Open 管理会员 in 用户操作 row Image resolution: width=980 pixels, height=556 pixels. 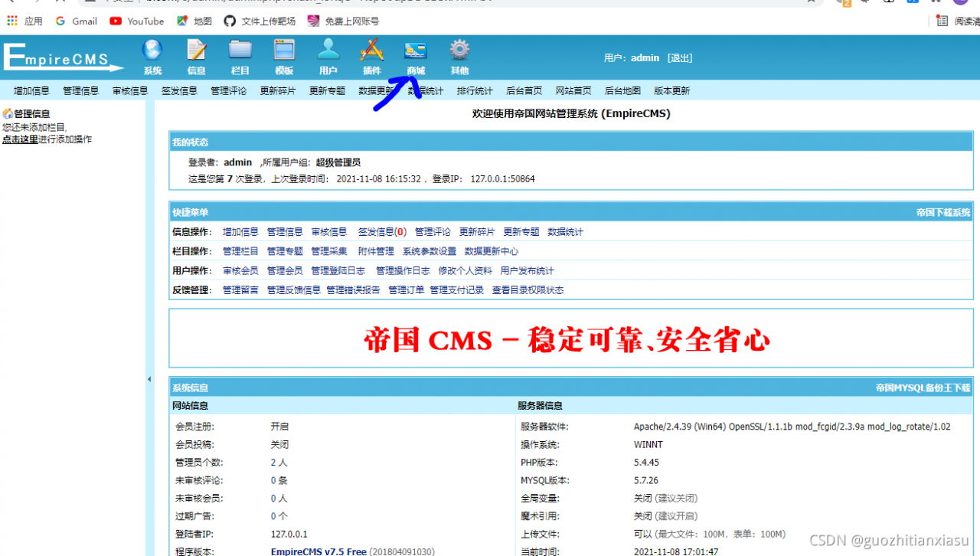coord(285,270)
